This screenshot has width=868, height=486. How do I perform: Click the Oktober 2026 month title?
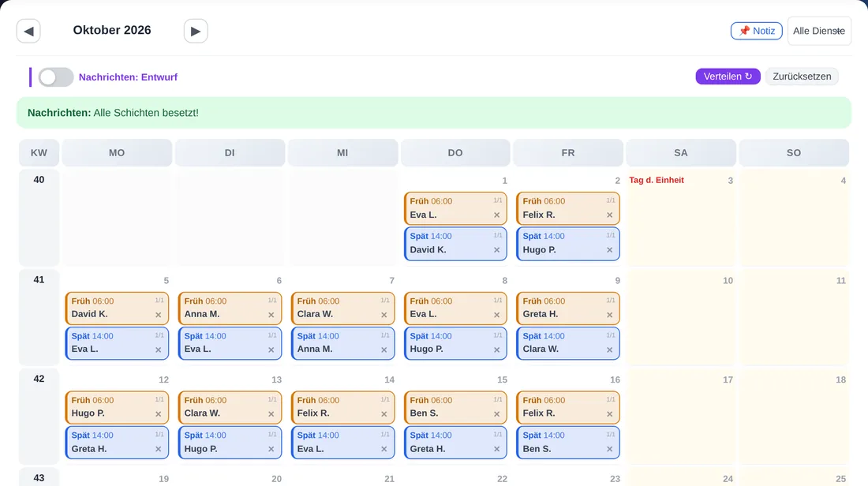112,31
